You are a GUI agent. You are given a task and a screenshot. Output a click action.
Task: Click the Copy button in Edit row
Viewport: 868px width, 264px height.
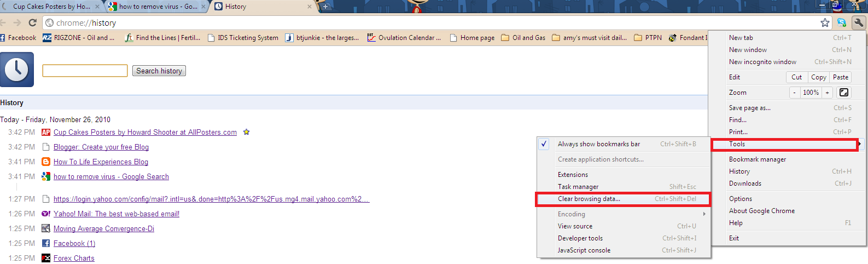818,77
